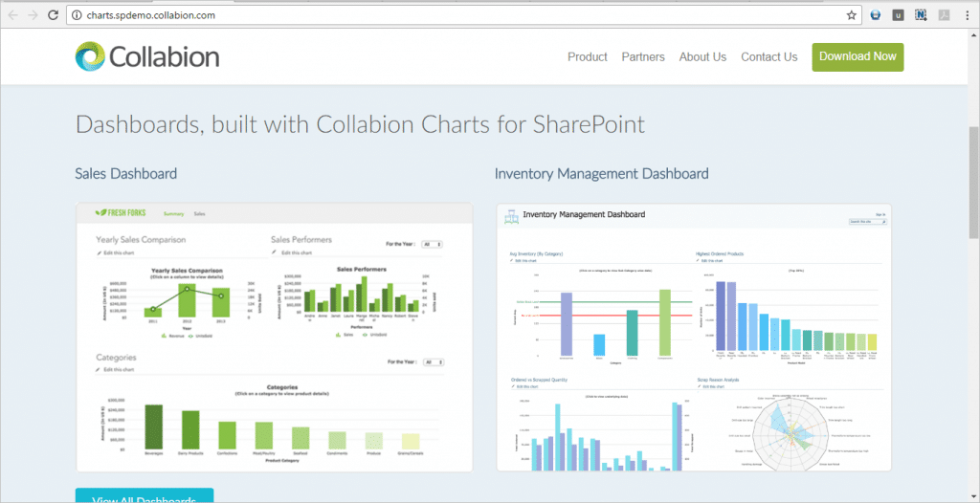The height and width of the screenshot is (503, 980).
Task: Open Chrome's three-dot menu
Action: pos(967,15)
